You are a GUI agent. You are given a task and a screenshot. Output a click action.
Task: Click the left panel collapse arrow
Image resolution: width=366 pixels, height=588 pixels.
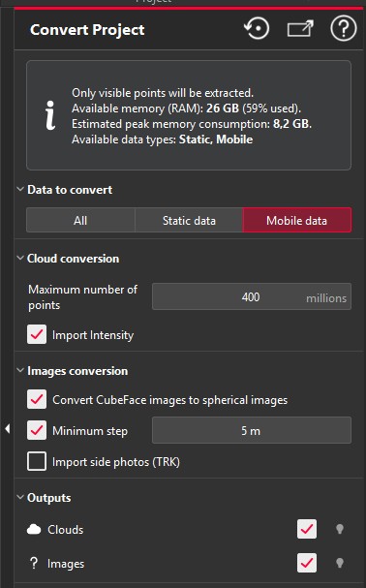coord(7,428)
